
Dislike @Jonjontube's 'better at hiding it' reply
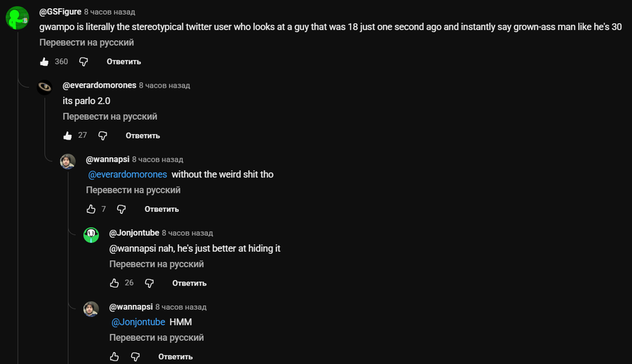pyautogui.click(x=149, y=283)
